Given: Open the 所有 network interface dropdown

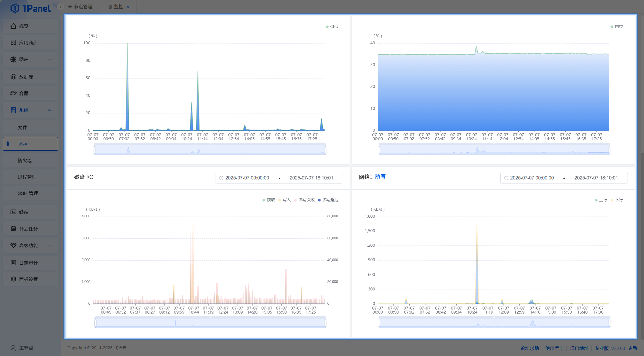Looking at the screenshot, I should click(380, 177).
